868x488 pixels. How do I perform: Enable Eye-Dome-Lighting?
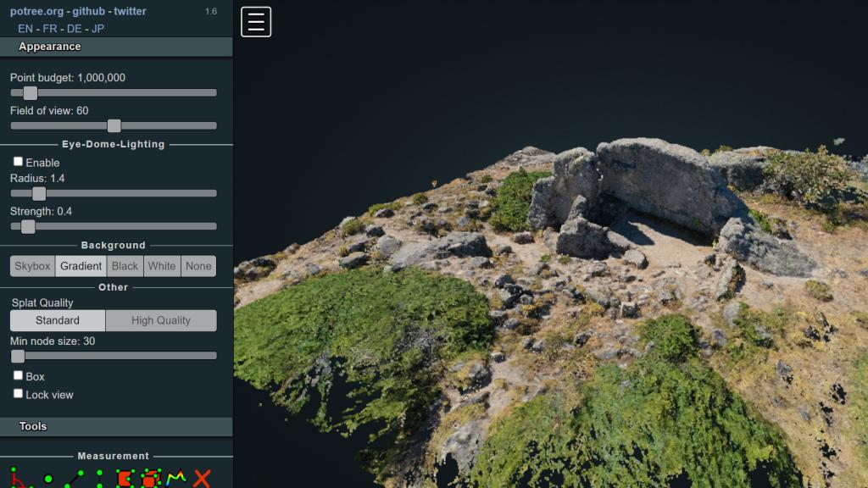pos(18,162)
